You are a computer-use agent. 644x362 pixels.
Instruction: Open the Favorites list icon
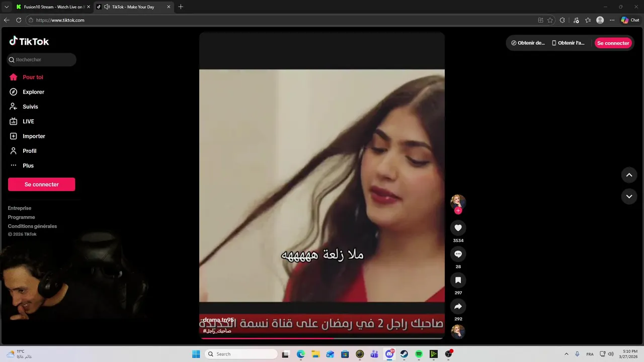coord(588,20)
